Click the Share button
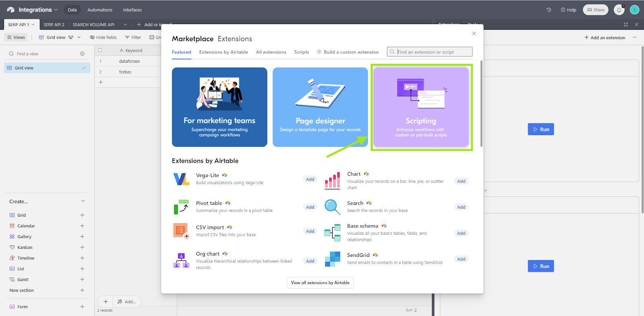 point(596,10)
